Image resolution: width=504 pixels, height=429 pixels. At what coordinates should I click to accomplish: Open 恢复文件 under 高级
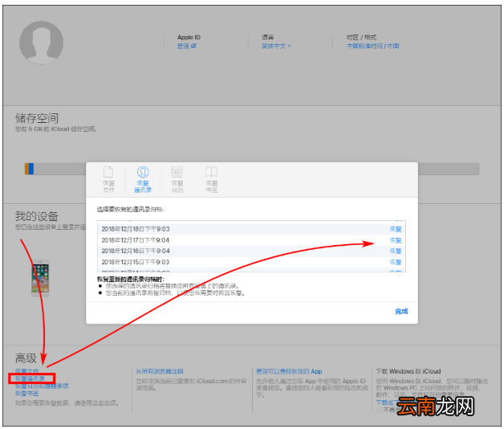[x=26, y=371]
